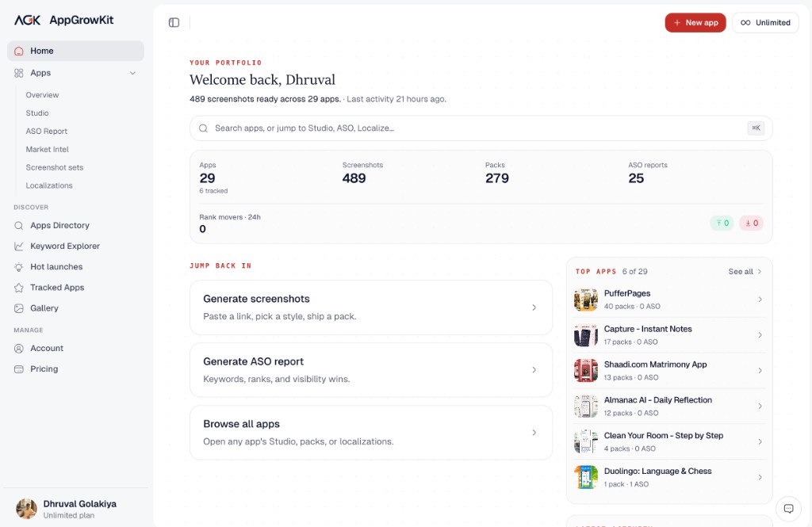Click the Hot launches lightbulb icon
Image resolution: width=812 pixels, height=527 pixels.
click(19, 267)
